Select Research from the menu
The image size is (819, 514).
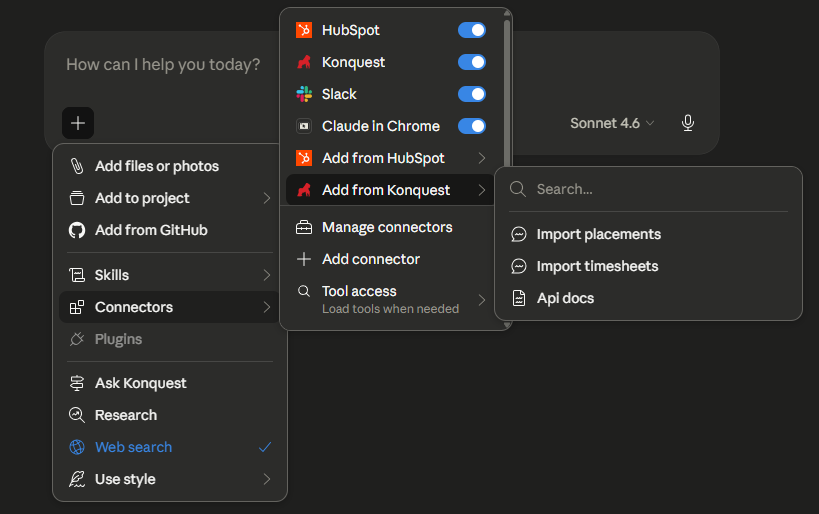126,415
